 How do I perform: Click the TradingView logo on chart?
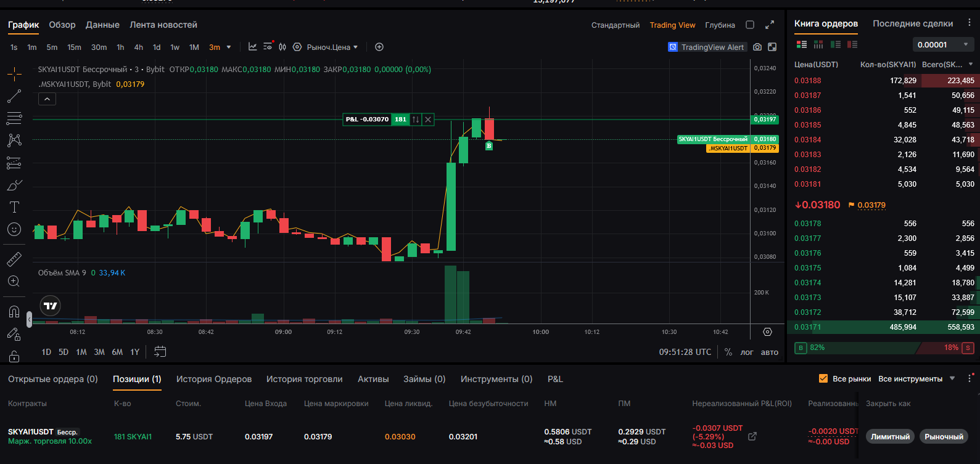[x=51, y=306]
